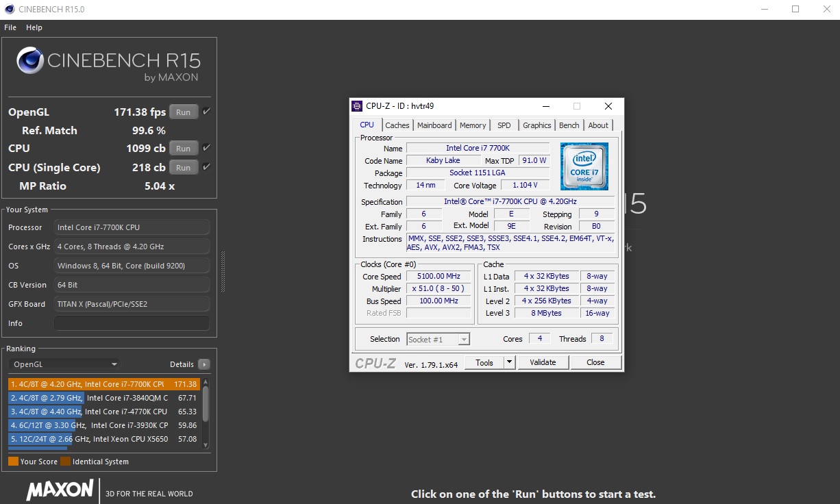
Task: Click the MAXON logo at bottom
Action: (60, 489)
